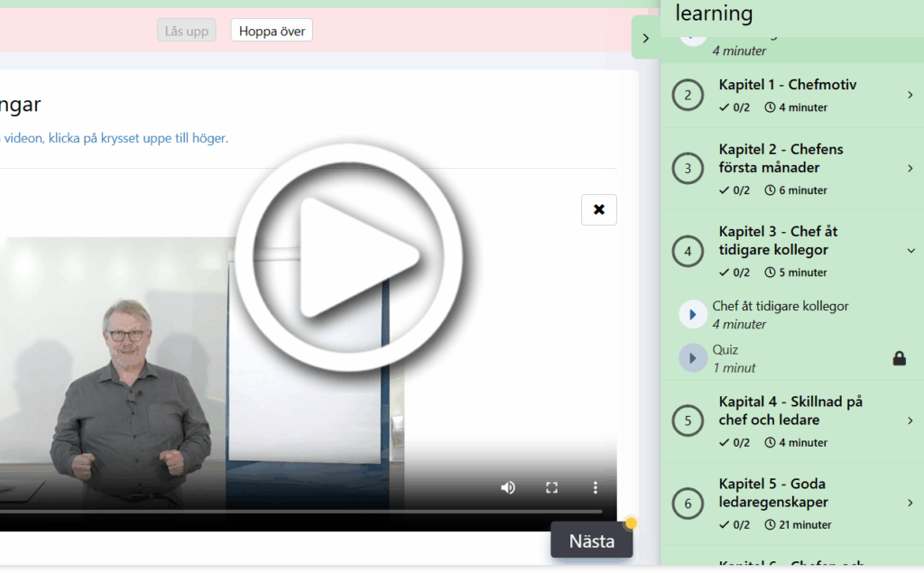Mute the video using the speaker icon
Screen dimensions: 924x573
tap(508, 487)
